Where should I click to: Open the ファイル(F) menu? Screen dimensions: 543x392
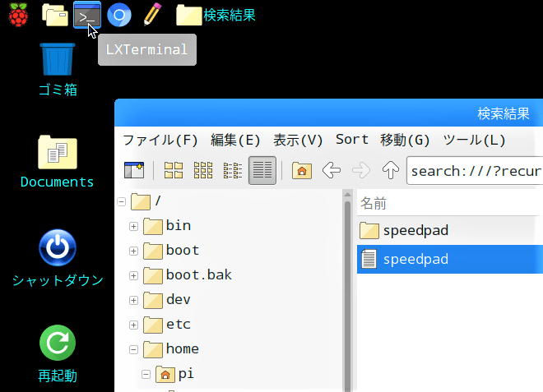click(160, 141)
